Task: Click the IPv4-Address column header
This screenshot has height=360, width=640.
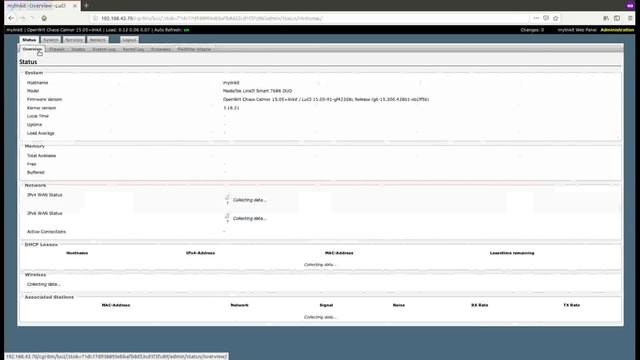Action: 200,253
